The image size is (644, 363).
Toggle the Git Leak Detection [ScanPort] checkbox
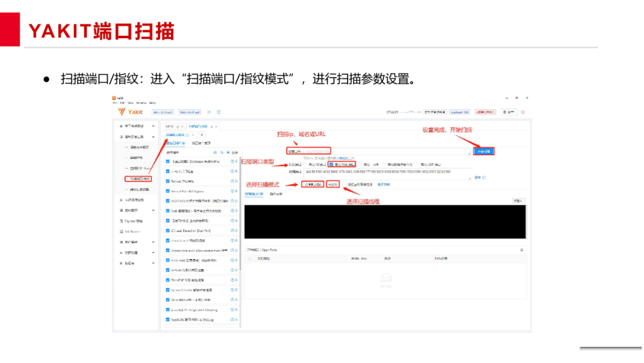pos(168,230)
